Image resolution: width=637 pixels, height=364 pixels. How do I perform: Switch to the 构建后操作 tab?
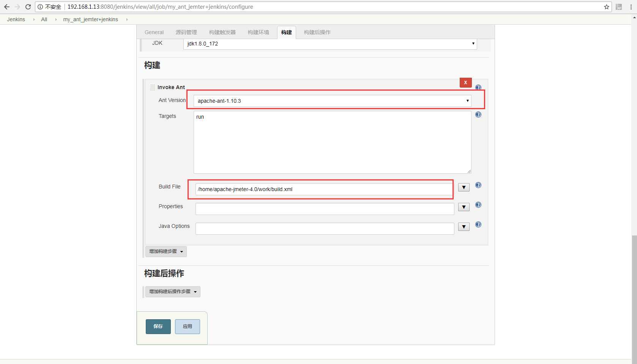(317, 32)
